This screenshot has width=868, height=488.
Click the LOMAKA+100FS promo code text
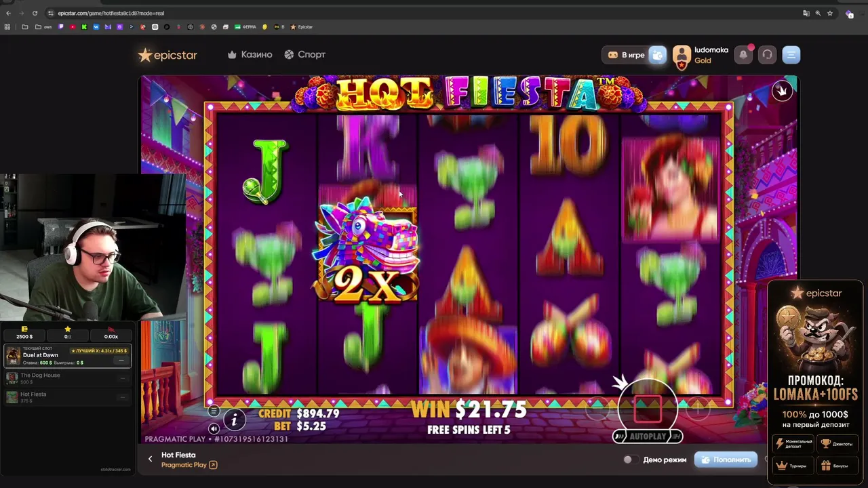tap(815, 394)
